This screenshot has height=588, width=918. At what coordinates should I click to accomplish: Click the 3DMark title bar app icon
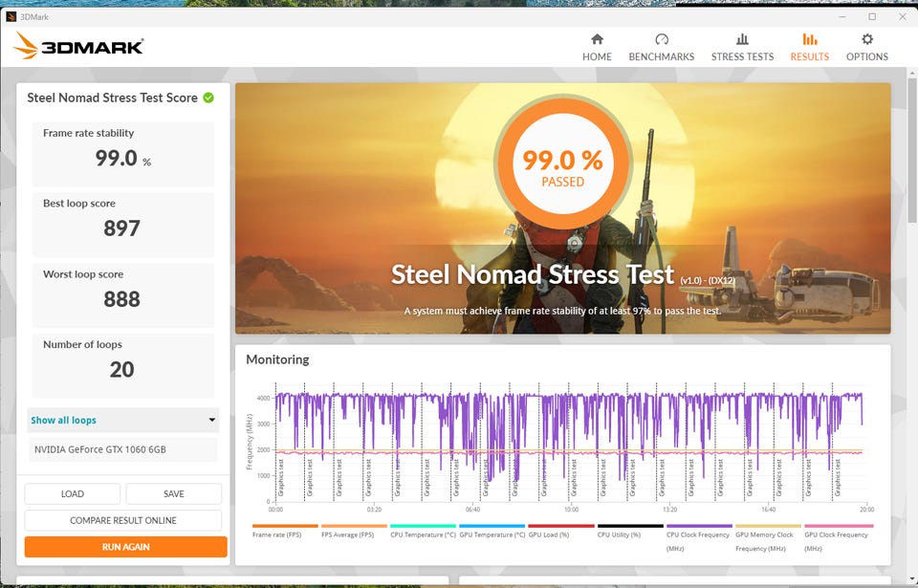[11, 17]
